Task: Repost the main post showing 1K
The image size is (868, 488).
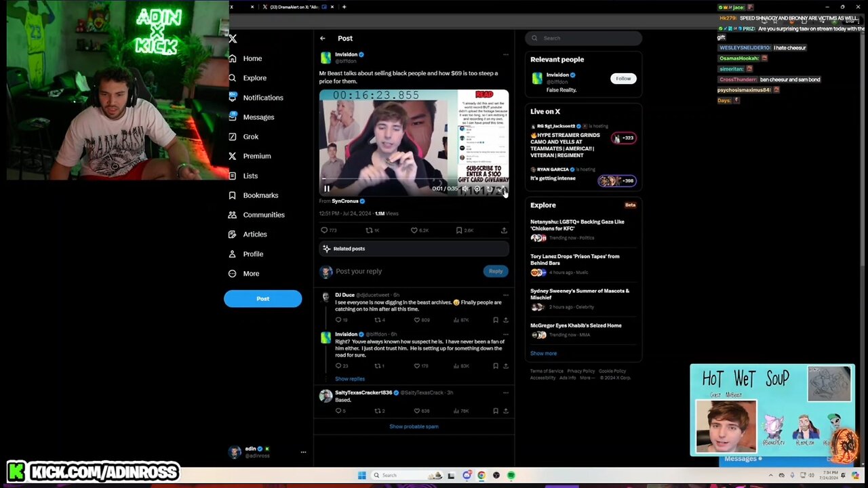Action: pos(369,230)
